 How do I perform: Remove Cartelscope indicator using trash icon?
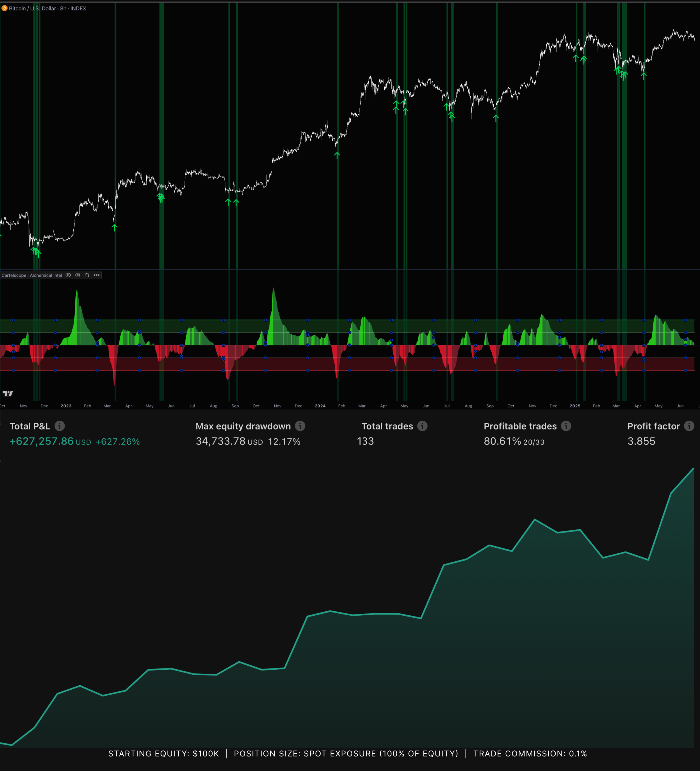click(87, 275)
